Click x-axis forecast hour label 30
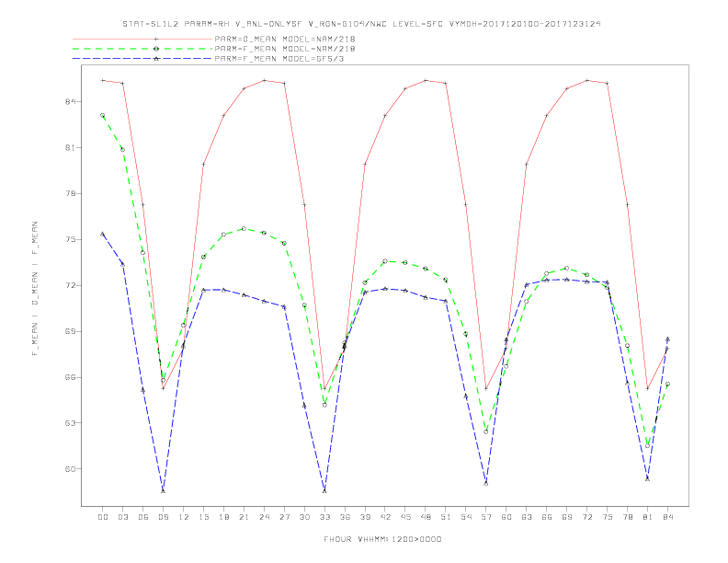Image resolution: width=728 pixels, height=563 pixels. [x=304, y=517]
